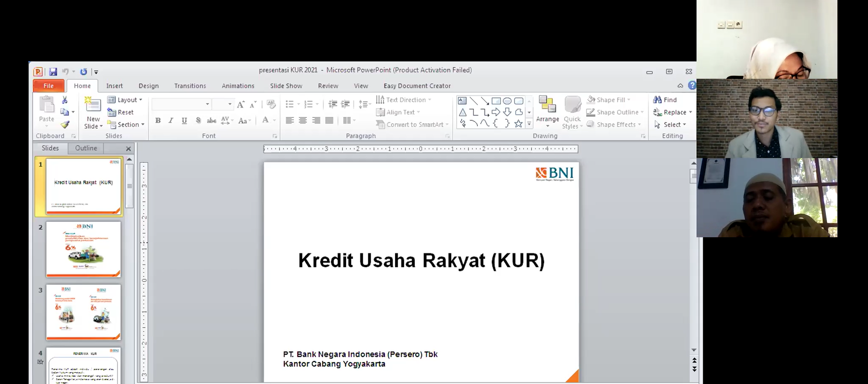This screenshot has height=384, width=868.
Task: Pick the five-point star shape
Action: point(518,124)
